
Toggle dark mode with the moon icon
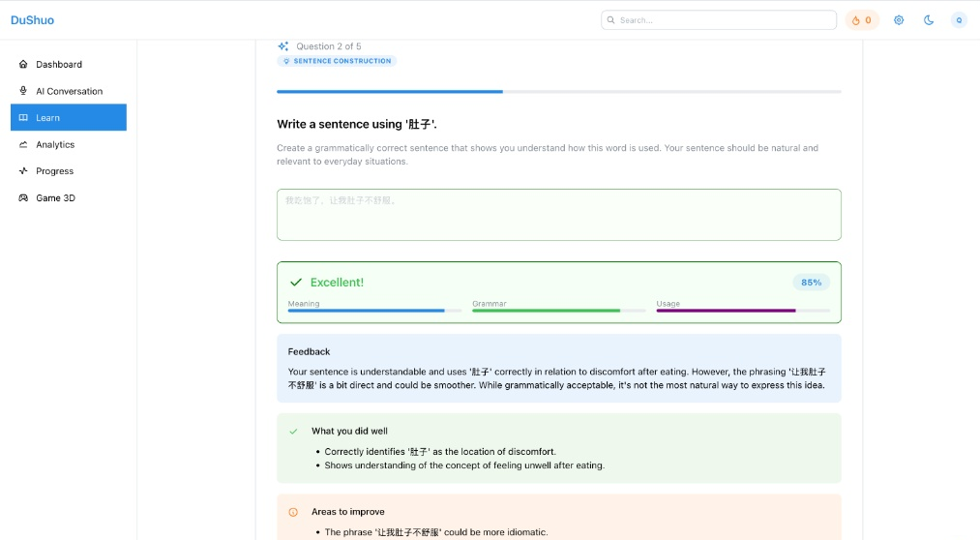pos(929,20)
